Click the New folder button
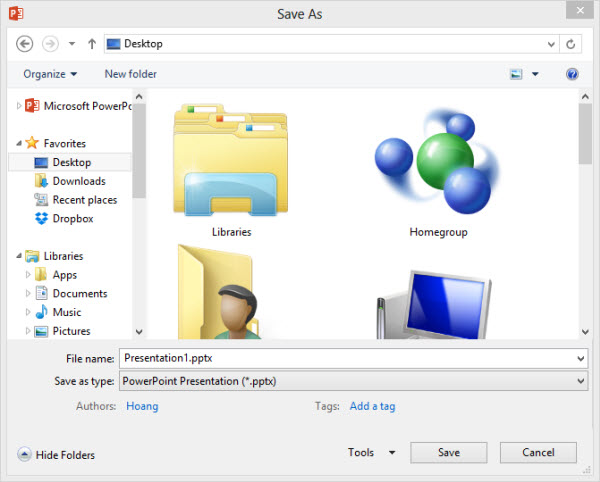600x482 pixels. click(130, 74)
